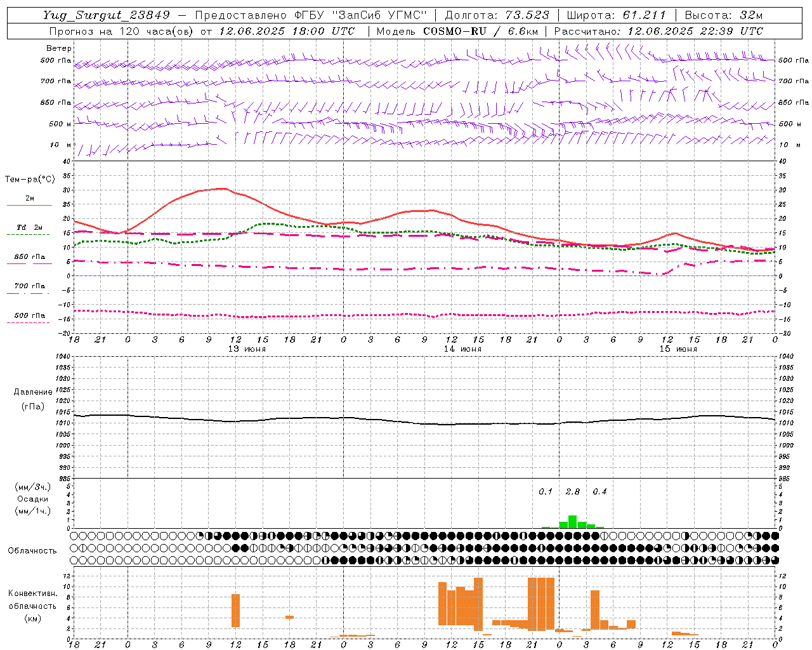This screenshot has height=650, width=812.
Task: Click the Td 2м dew point legend entry
Action: coord(29,227)
